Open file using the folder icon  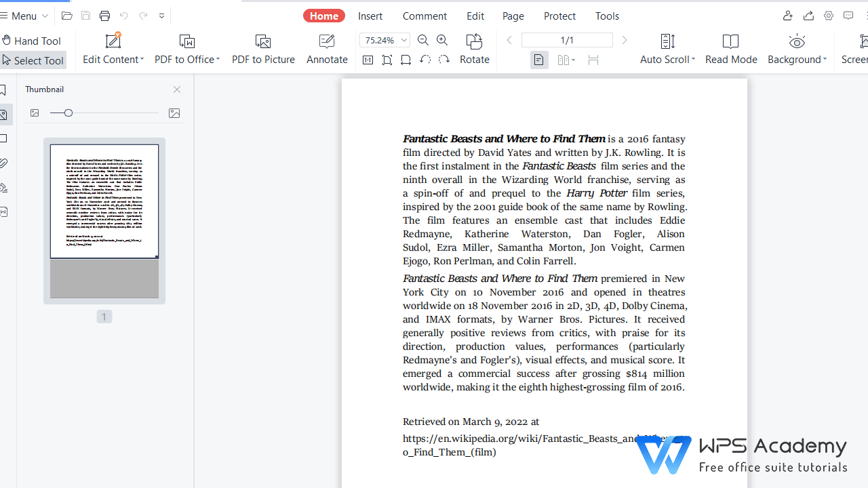tap(66, 16)
